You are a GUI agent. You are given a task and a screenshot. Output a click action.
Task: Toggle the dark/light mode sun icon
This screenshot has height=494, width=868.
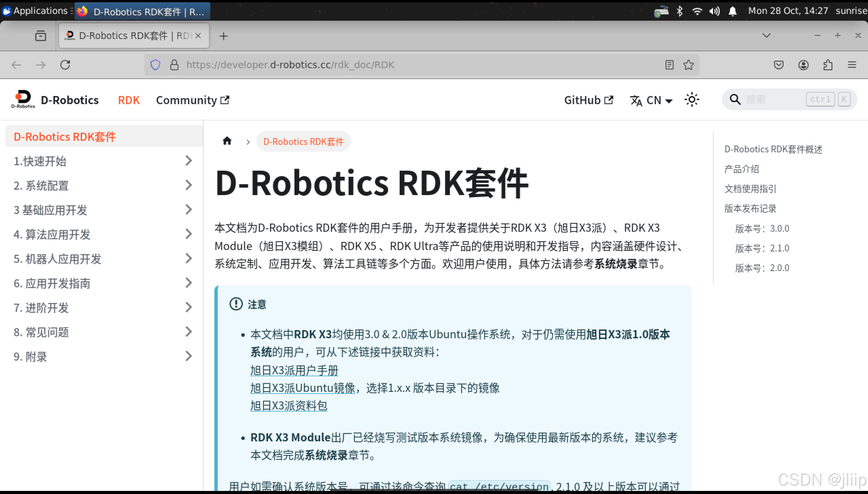coord(692,100)
